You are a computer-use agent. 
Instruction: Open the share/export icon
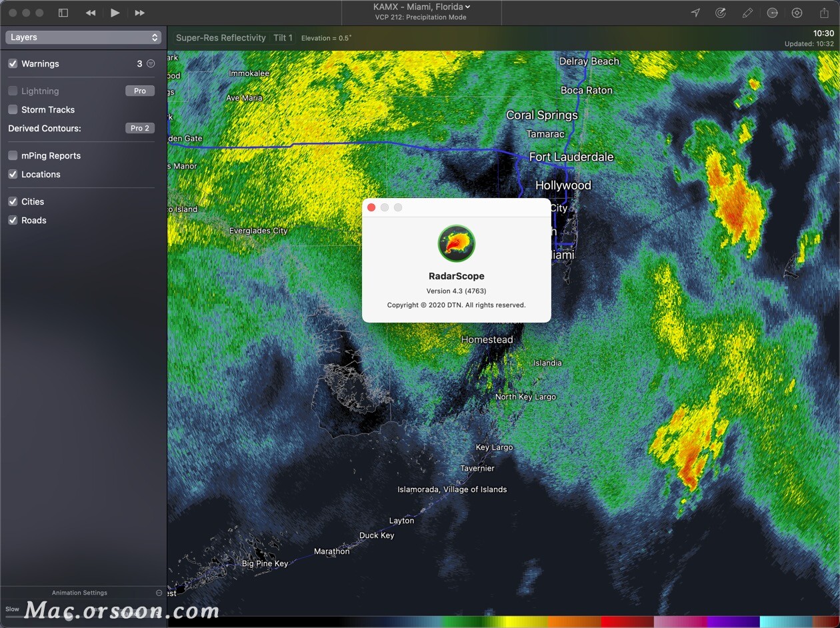(x=823, y=13)
